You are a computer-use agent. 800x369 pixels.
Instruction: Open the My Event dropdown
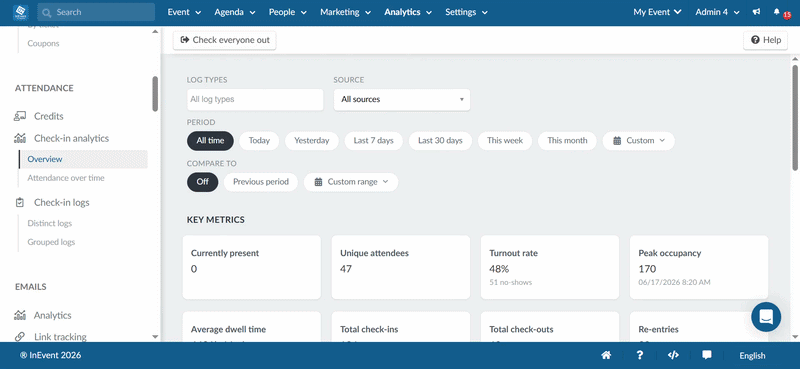click(x=657, y=12)
